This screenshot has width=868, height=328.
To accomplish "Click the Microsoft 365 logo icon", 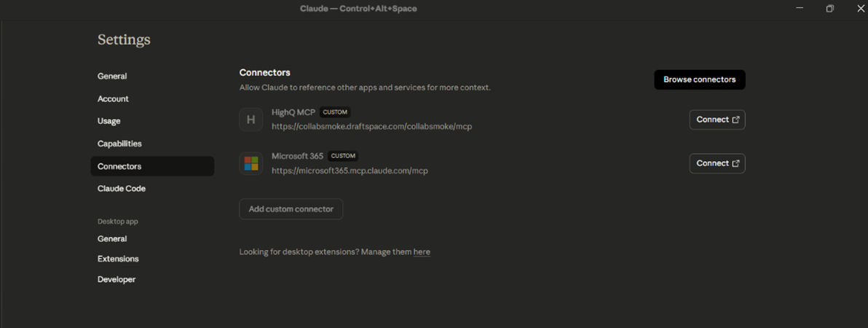I will pyautogui.click(x=250, y=163).
